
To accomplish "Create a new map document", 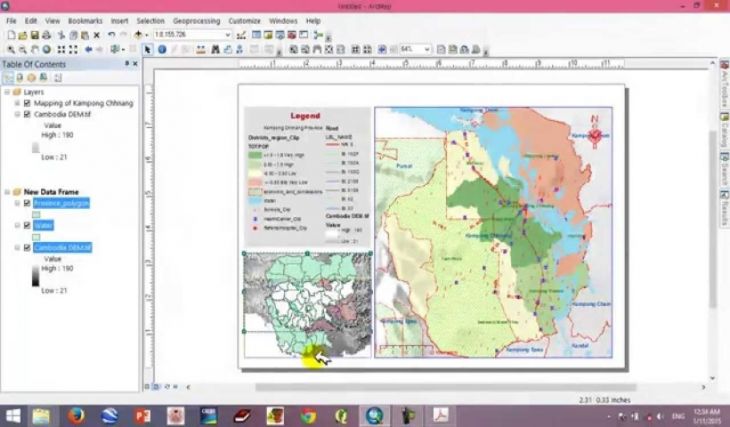I will coord(11,35).
